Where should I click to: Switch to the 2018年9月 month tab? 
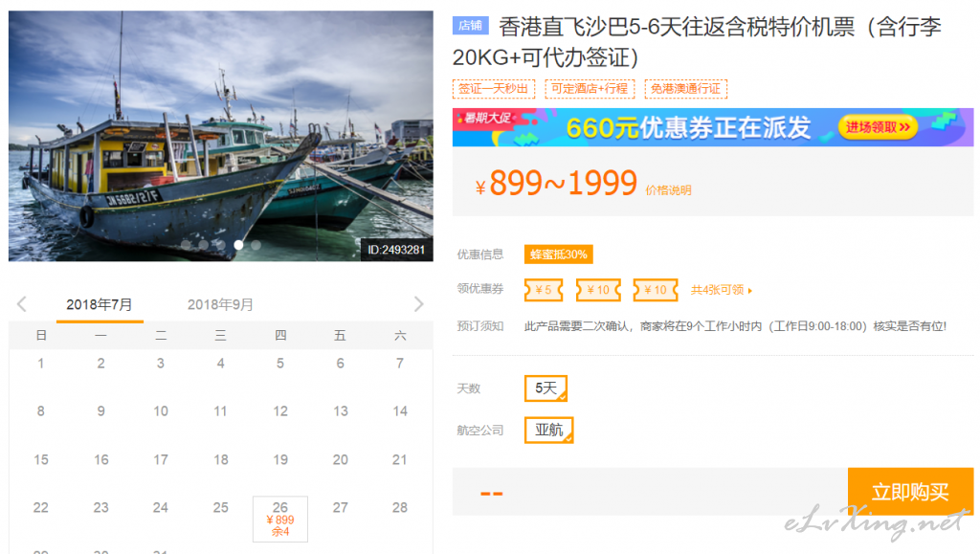[220, 305]
